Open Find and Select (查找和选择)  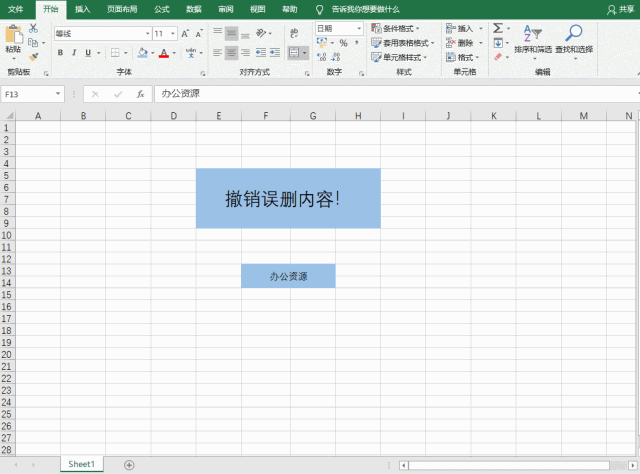(574, 41)
